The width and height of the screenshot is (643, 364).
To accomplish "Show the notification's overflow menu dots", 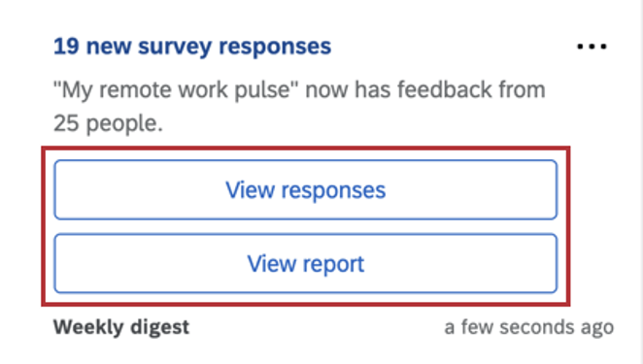I will 592,47.
